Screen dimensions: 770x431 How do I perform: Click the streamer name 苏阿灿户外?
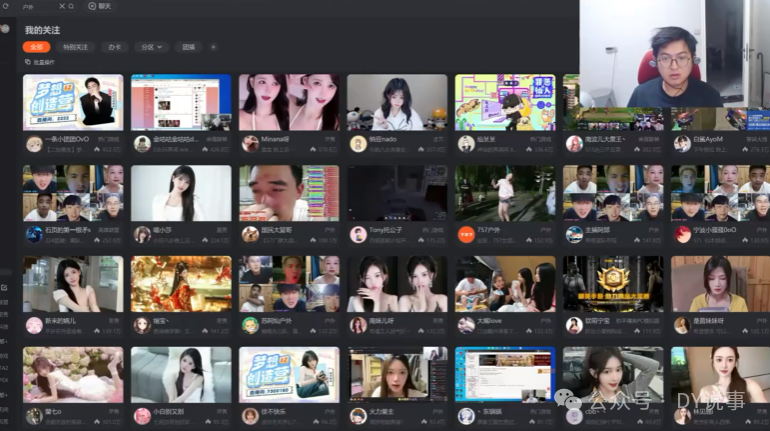point(276,321)
